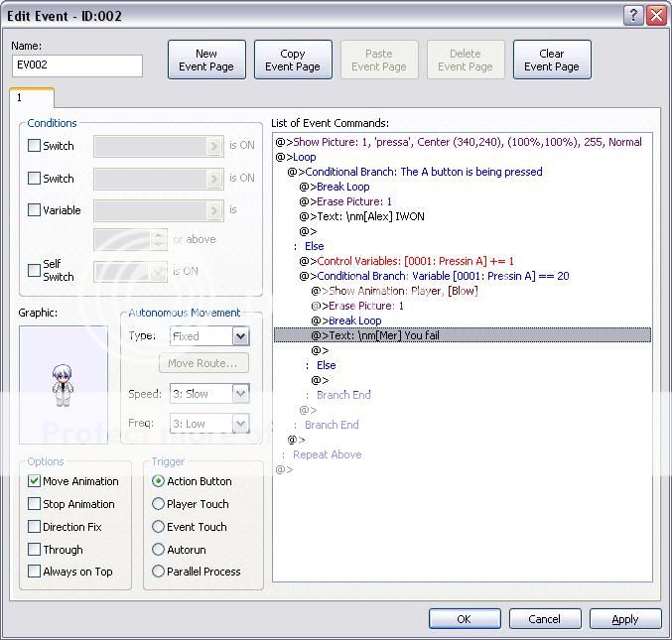Click the Copy Event Page button
This screenshot has width=672, height=640.
click(x=293, y=61)
